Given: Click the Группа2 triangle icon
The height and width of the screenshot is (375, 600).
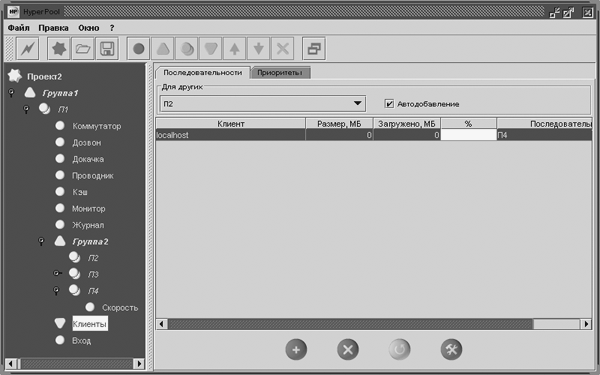Looking at the screenshot, I should pos(60,241).
